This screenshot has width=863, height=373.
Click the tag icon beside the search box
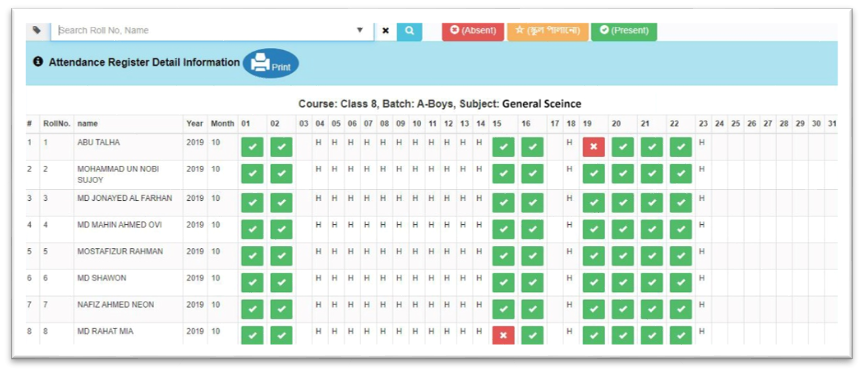37,30
